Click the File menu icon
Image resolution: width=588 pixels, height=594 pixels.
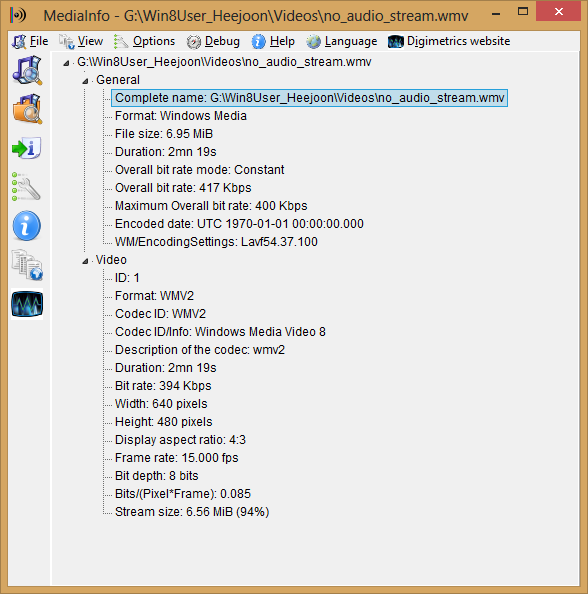coord(19,41)
